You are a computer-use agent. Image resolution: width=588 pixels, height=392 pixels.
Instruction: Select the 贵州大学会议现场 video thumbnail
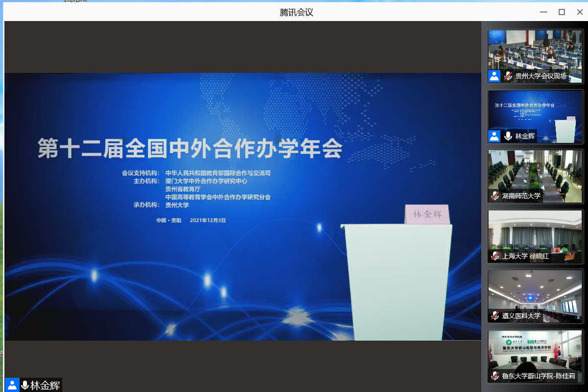tap(535, 51)
